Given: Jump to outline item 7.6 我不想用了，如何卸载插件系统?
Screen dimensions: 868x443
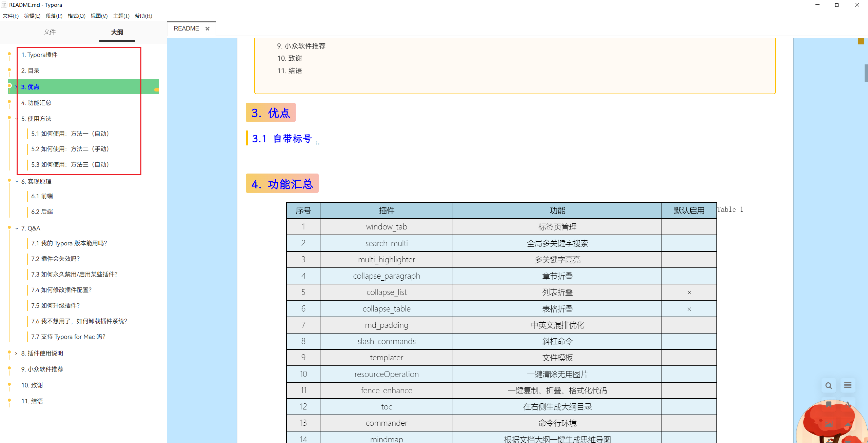Looking at the screenshot, I should click(79, 321).
